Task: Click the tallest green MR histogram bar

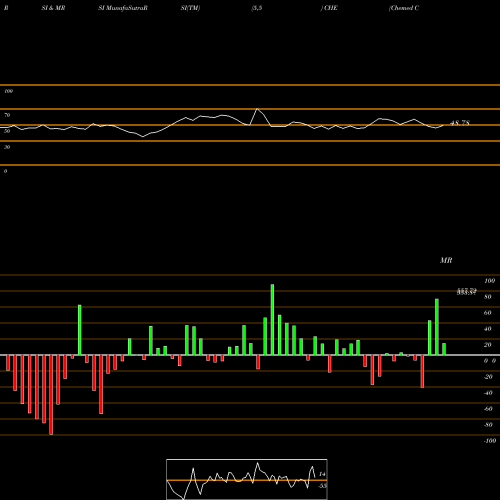Action: [x=272, y=320]
